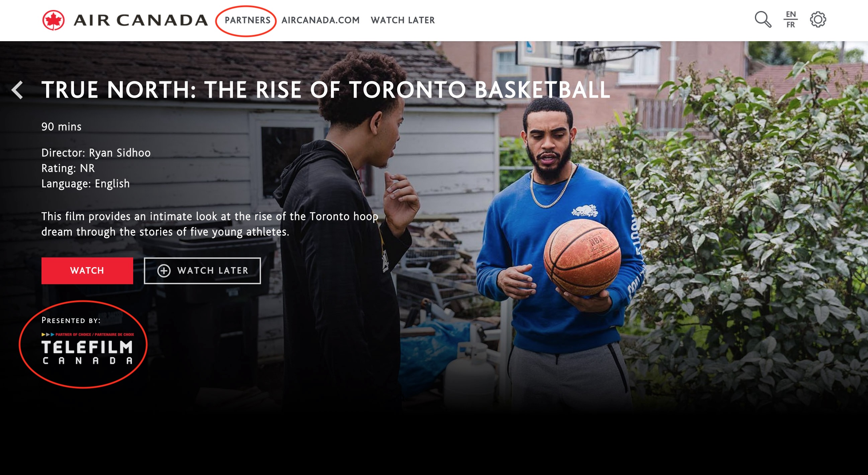This screenshot has width=868, height=475.
Task: Open the search magnifier icon
Action: (x=763, y=19)
